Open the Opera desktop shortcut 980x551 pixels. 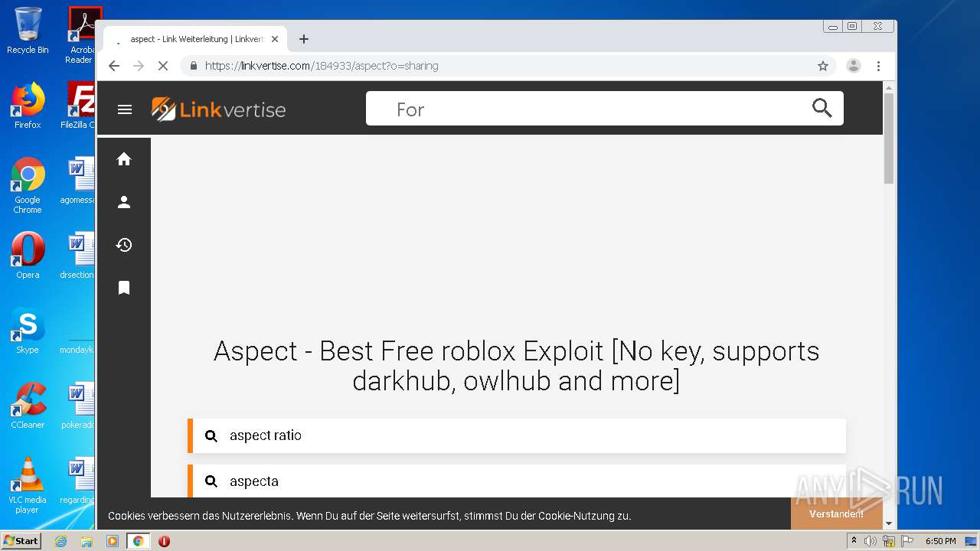coord(28,256)
